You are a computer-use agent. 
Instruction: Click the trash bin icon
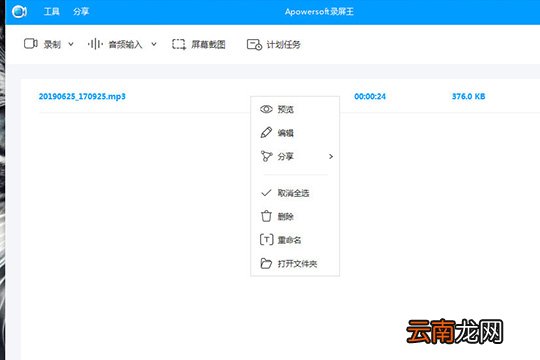tap(266, 216)
